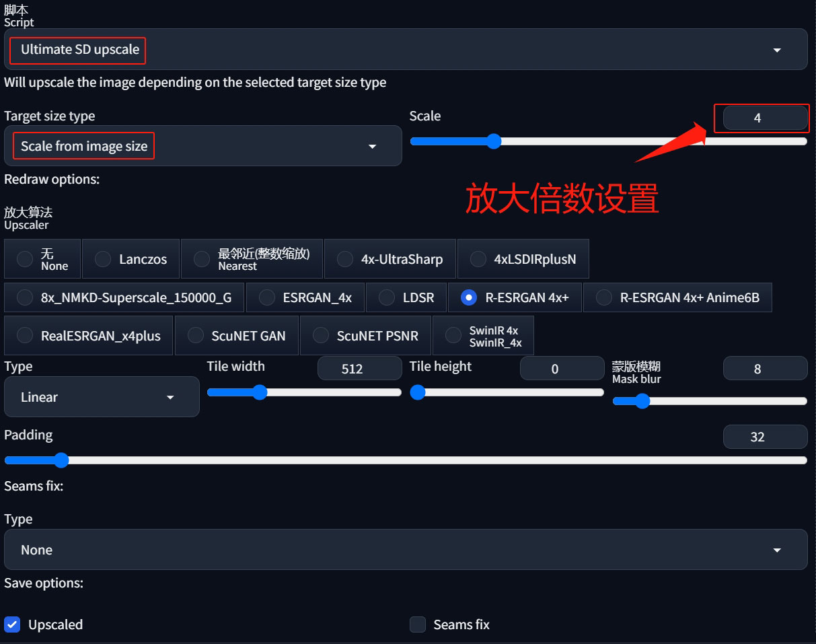Select the ScuNET PSNR upscaler
The width and height of the screenshot is (816, 644).
pyautogui.click(x=365, y=334)
